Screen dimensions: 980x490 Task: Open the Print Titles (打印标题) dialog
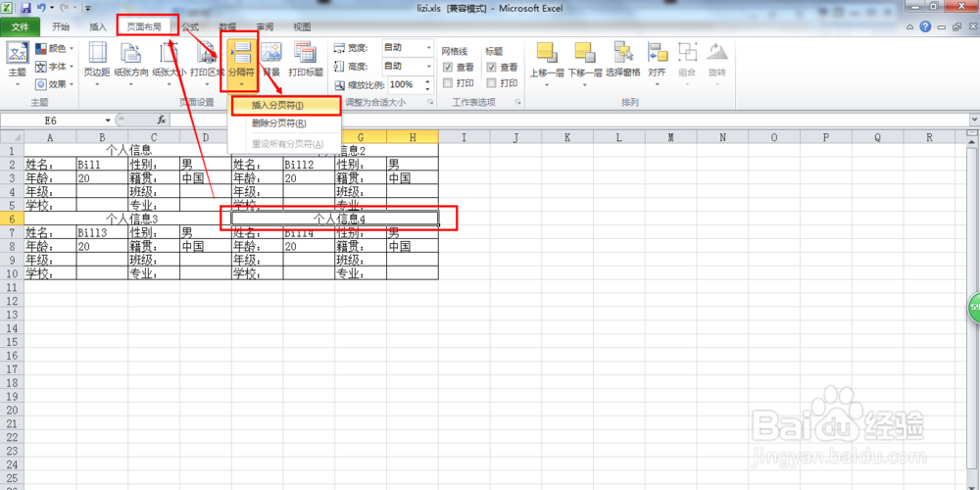305,60
